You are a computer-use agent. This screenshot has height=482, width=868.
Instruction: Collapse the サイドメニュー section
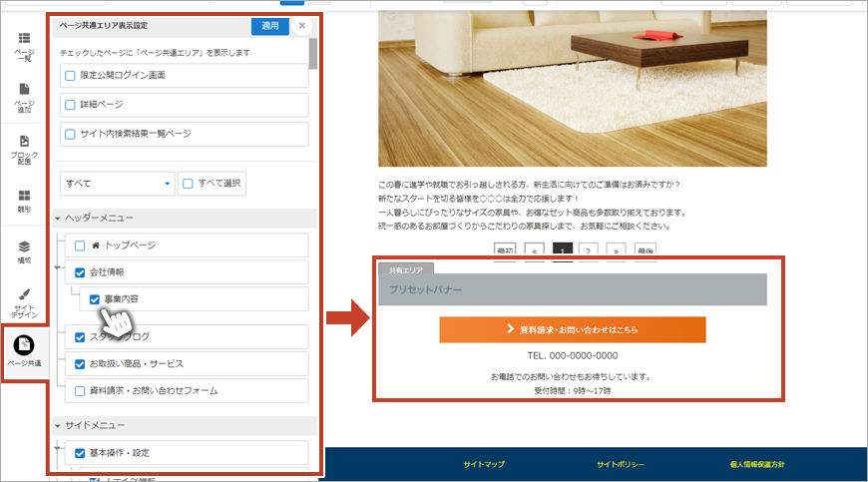pos(58,426)
